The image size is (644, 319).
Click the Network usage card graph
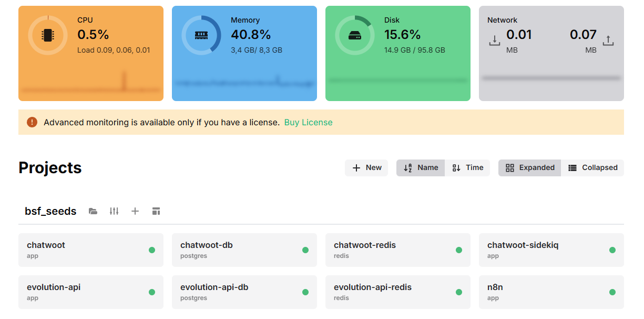pos(551,78)
